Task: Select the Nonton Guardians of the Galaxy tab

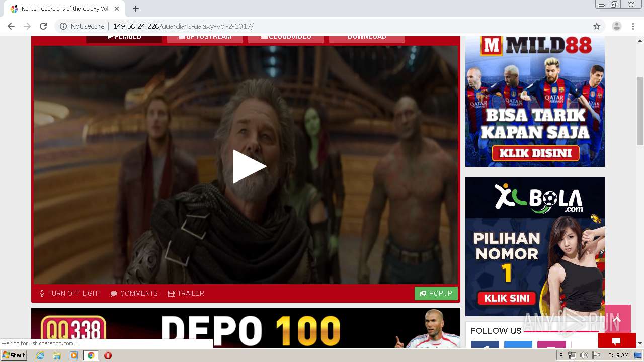Action: pos(64,9)
